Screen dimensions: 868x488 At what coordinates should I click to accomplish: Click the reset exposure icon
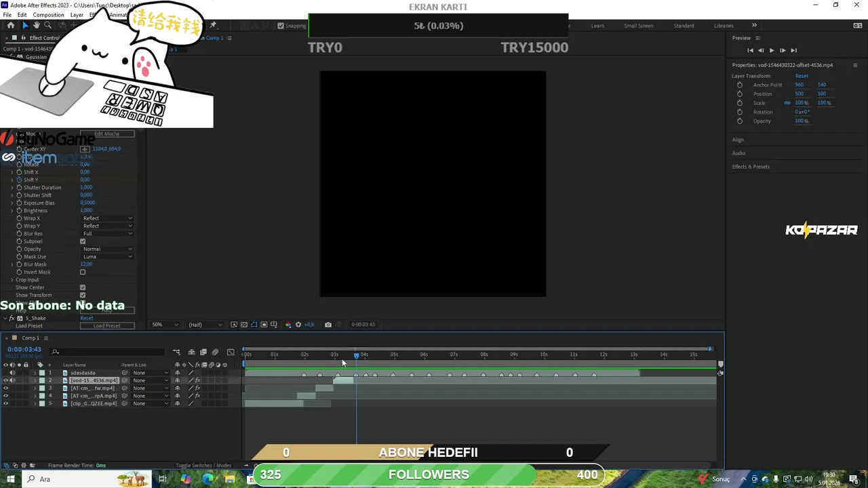(298, 325)
